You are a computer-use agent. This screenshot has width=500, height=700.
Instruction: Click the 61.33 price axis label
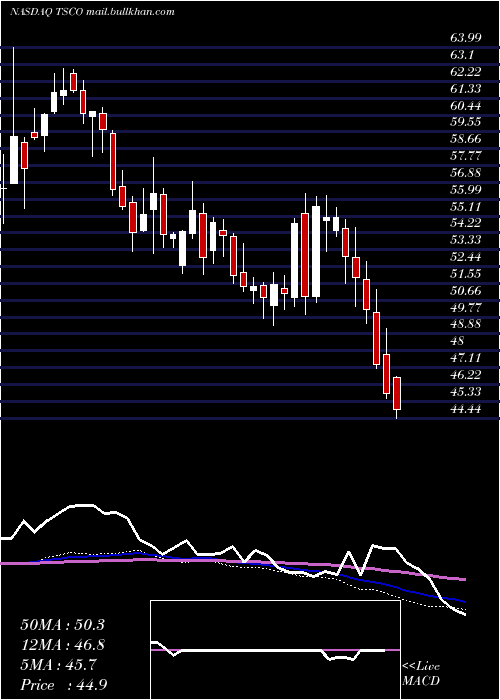pyautogui.click(x=466, y=89)
